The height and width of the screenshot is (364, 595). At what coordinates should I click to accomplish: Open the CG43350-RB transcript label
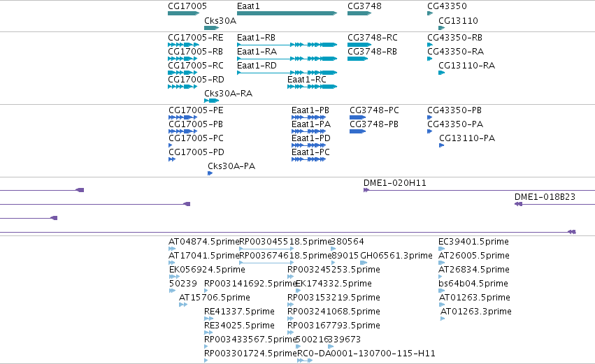click(455, 38)
